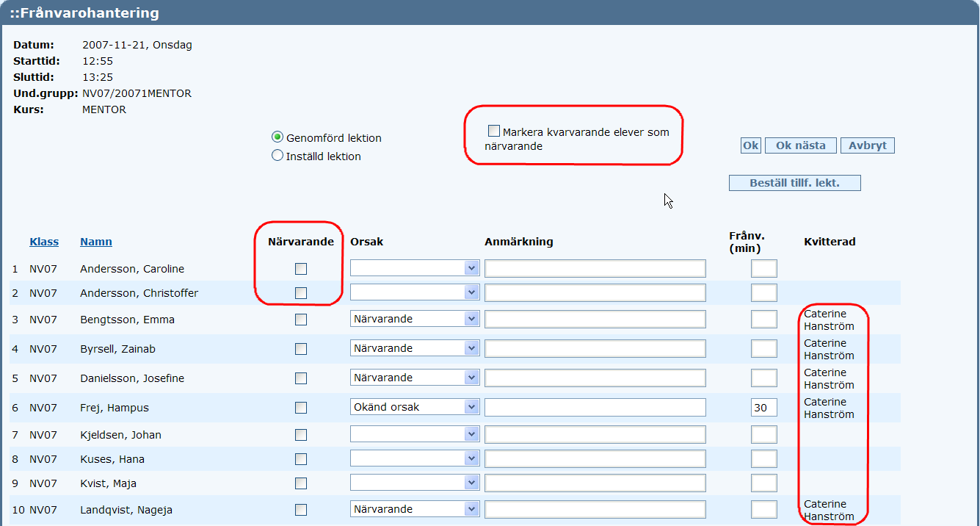Click the Ok button

[x=751, y=145]
